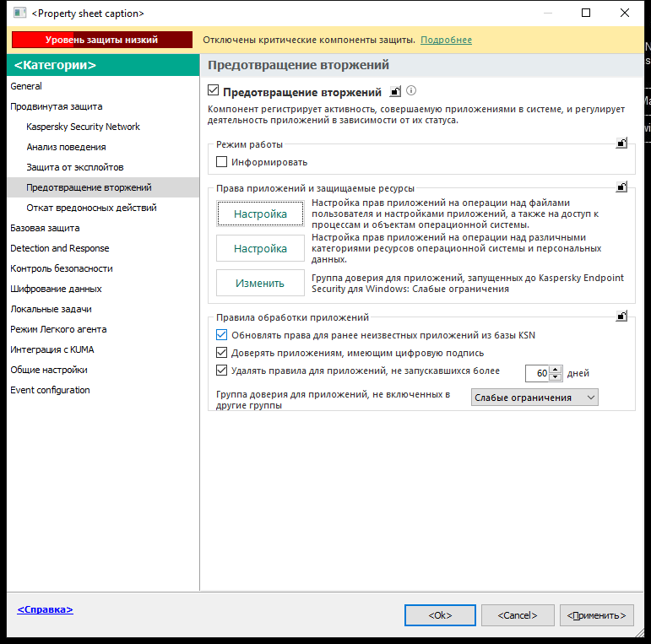
Task: Click the <Ok> button
Action: pyautogui.click(x=440, y=615)
